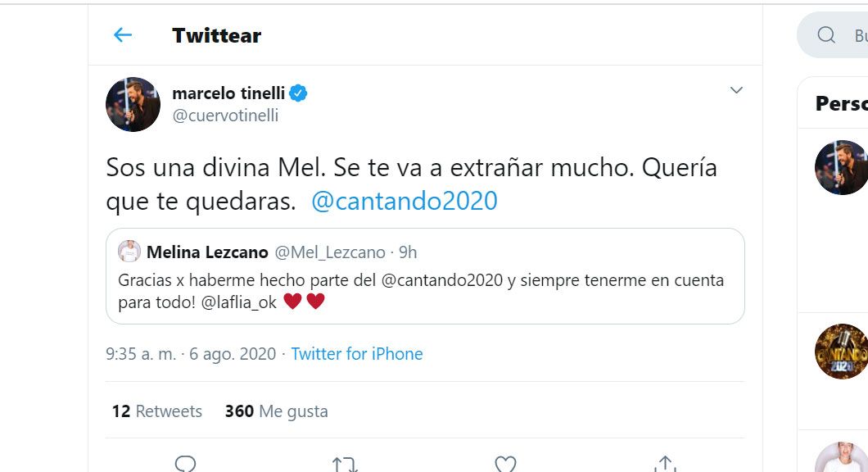This screenshot has width=868, height=472.
Task: Click the back arrow next to Twittear
Action: tap(123, 35)
